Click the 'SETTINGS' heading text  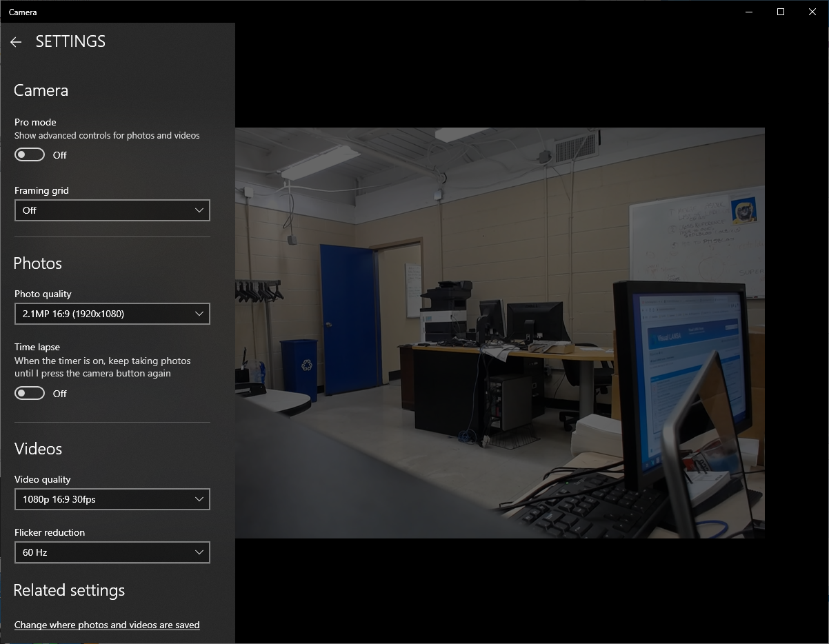70,41
